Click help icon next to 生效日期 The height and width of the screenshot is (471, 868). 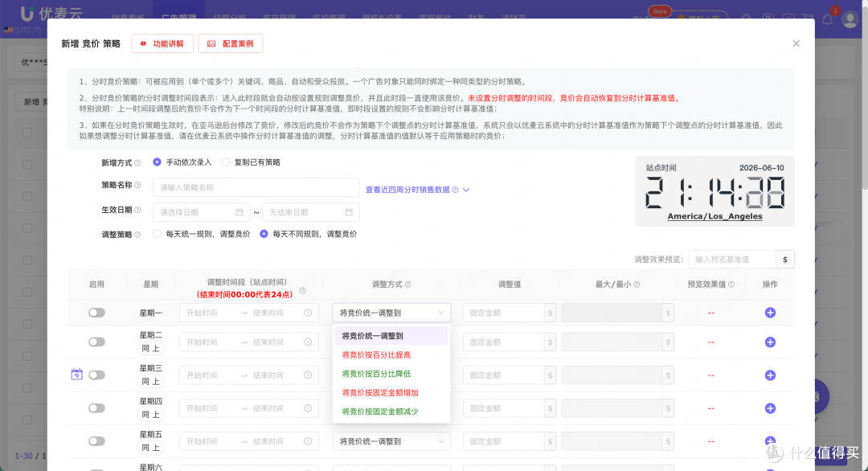click(138, 210)
